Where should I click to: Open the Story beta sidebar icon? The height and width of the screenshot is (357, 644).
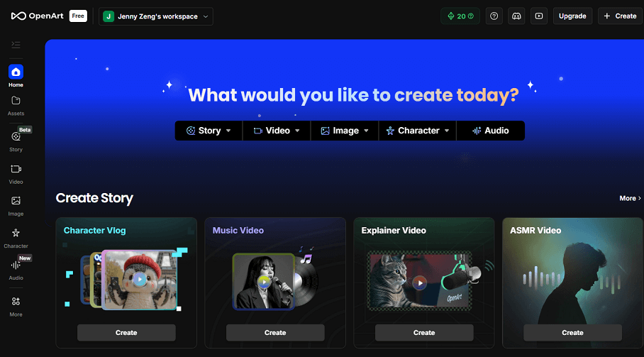[x=16, y=141]
